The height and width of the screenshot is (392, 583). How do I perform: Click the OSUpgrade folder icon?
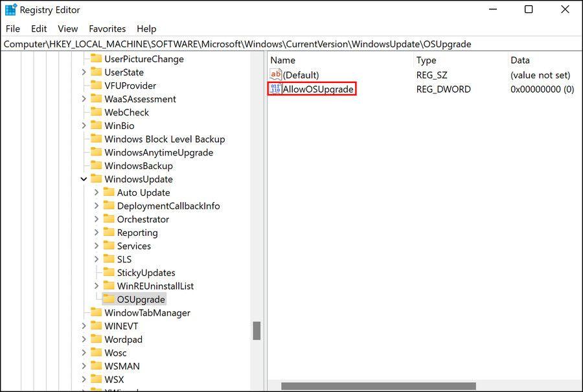pyautogui.click(x=109, y=299)
